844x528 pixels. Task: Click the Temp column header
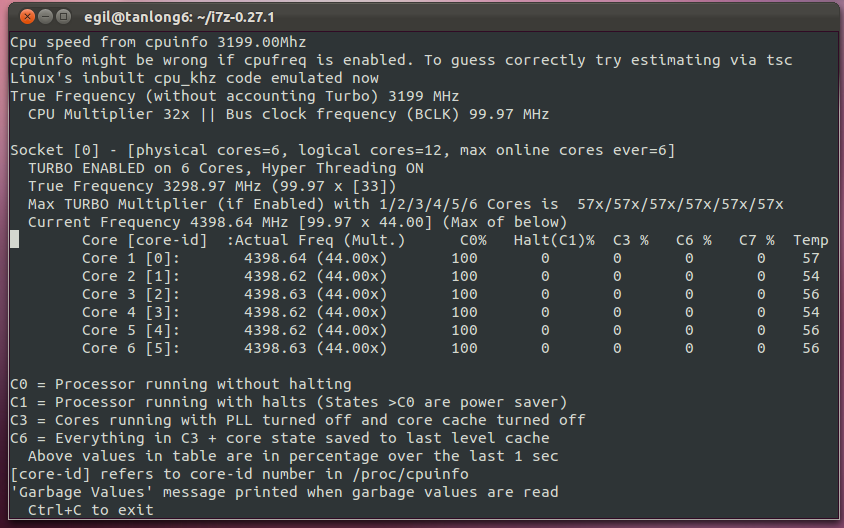(x=810, y=241)
